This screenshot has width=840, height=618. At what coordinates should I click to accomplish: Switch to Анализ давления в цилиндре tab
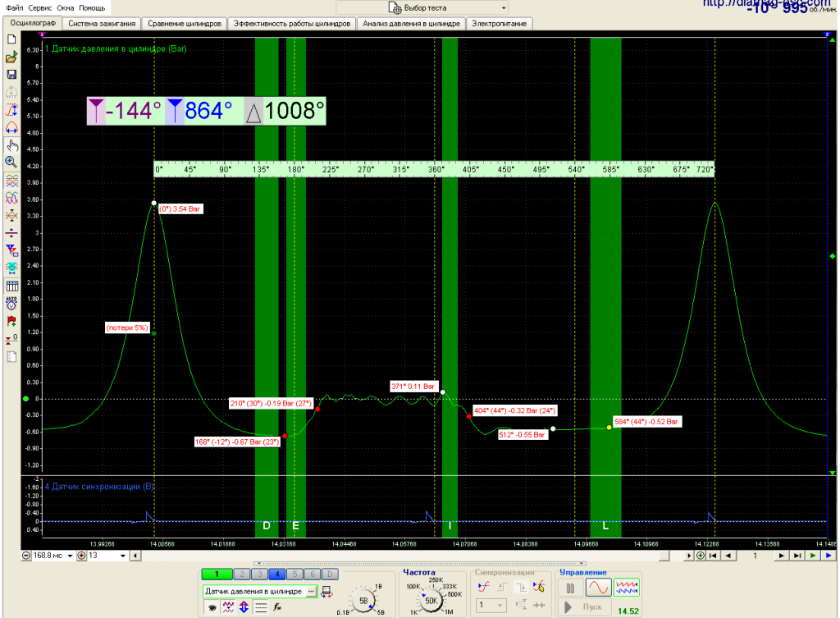coord(411,24)
